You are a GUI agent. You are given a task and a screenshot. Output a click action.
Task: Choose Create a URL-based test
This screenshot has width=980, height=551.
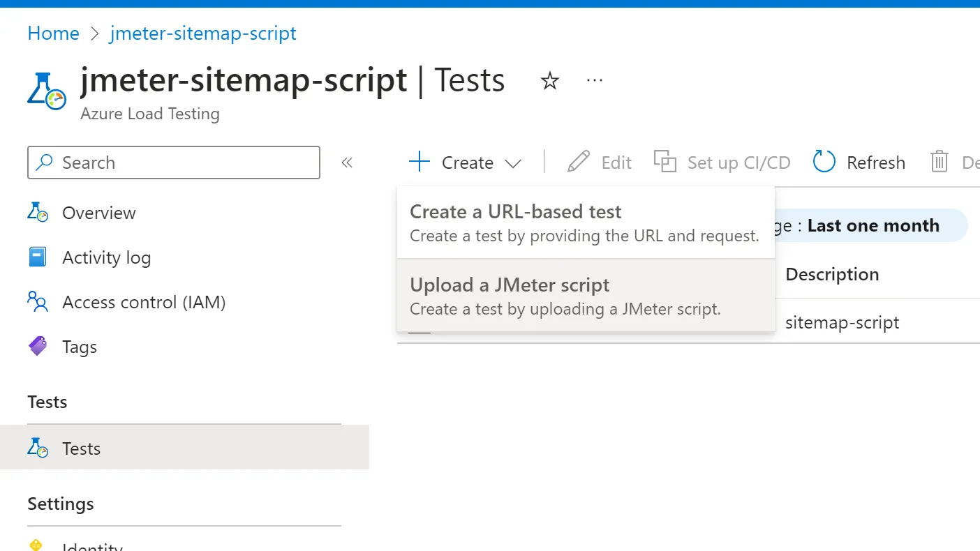tap(585, 223)
